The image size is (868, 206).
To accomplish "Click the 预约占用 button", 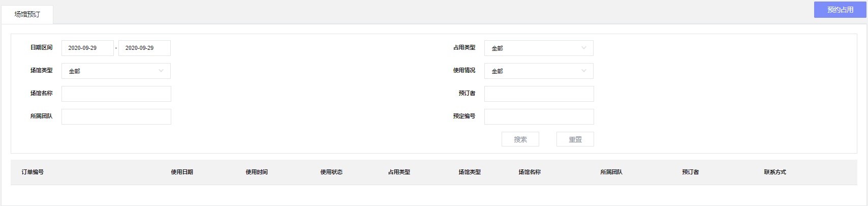I will tap(840, 10).
